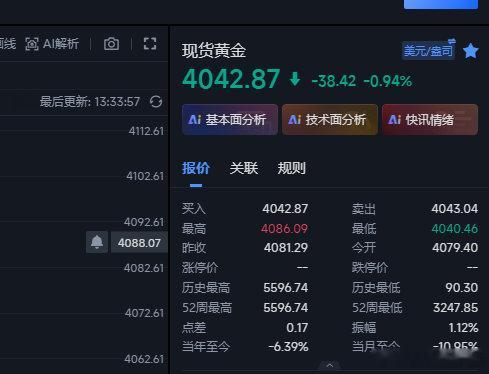The height and width of the screenshot is (374, 489).
Task: Take a chart snapshot with camera icon
Action: point(111,44)
